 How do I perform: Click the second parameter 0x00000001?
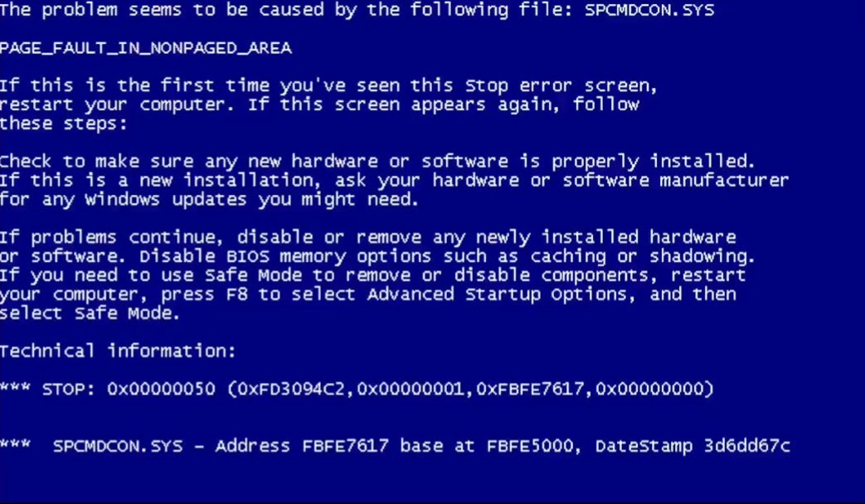[x=411, y=389]
